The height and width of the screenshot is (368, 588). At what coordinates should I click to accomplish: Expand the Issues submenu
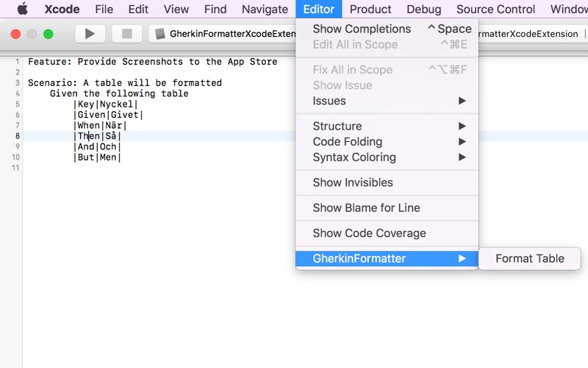tap(387, 101)
